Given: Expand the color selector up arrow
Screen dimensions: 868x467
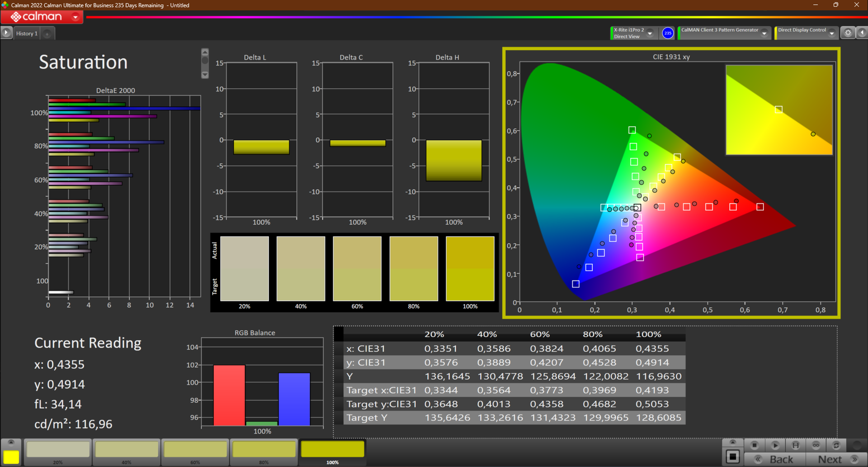Looking at the screenshot, I should 11,442.
